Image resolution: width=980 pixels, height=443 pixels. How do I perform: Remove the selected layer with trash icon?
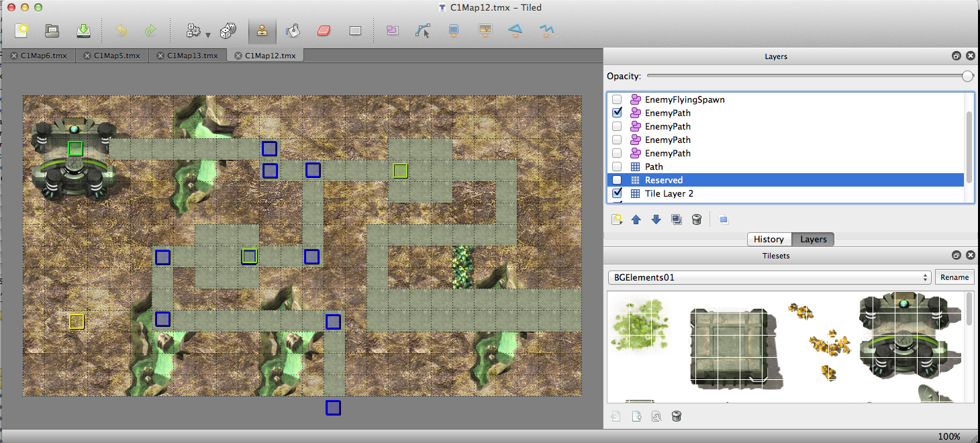tap(697, 219)
